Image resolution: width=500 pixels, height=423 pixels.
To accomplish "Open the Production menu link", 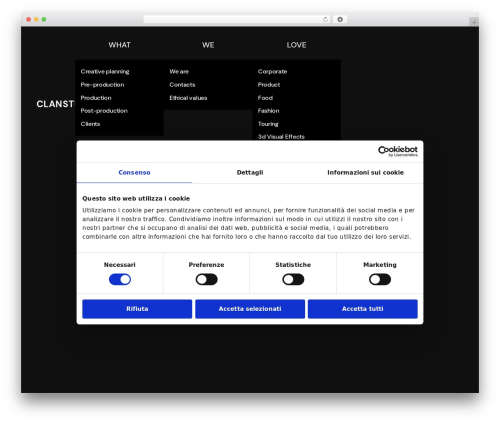I will (96, 98).
